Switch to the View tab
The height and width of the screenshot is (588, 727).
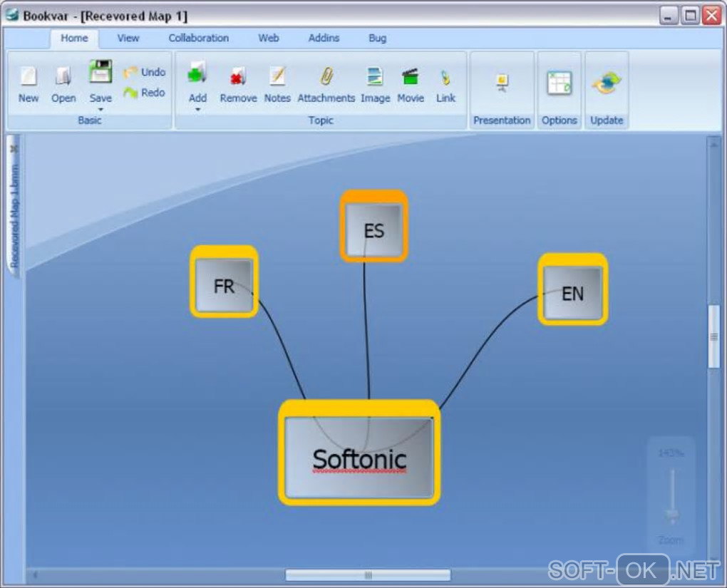tap(128, 38)
